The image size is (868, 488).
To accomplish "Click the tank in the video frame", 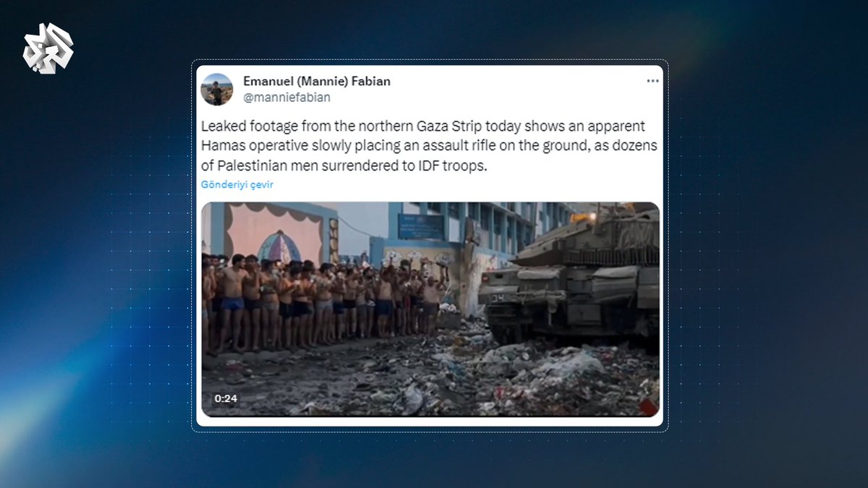I will click(x=569, y=277).
